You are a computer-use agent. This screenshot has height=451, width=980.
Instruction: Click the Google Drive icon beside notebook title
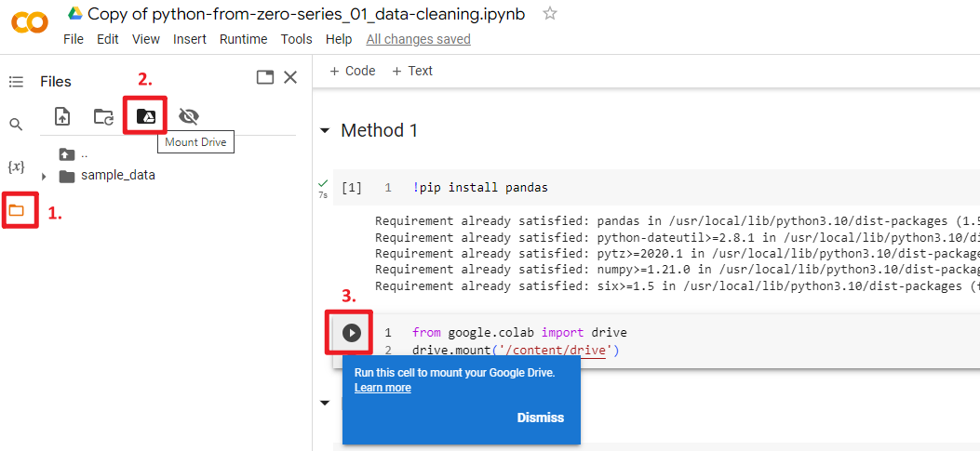tap(75, 13)
